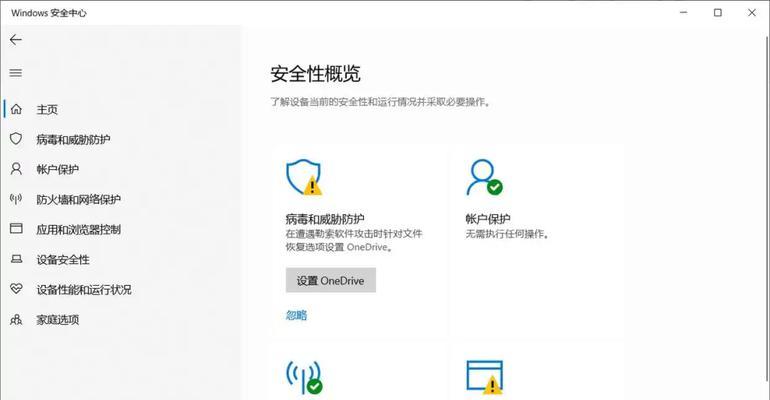Select 设备安全性 in the sidebar
Image resolution: width=770 pixels, height=400 pixels.
pyautogui.click(x=63, y=260)
